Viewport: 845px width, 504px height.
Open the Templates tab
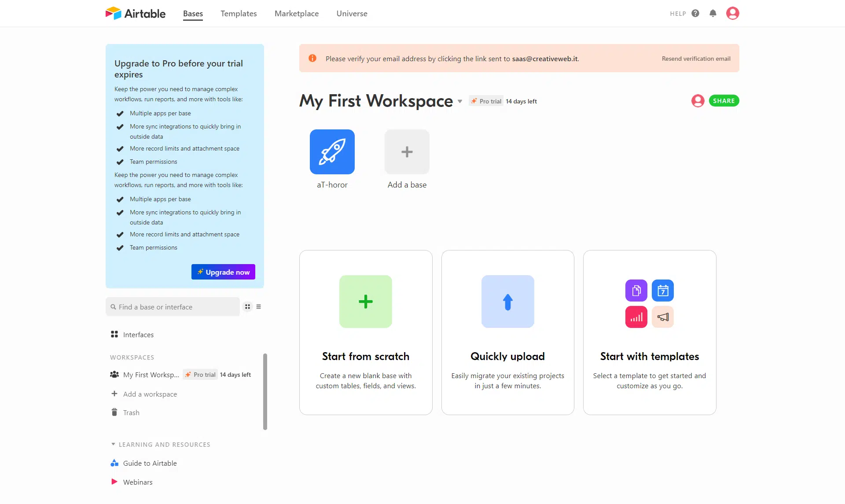click(x=239, y=14)
